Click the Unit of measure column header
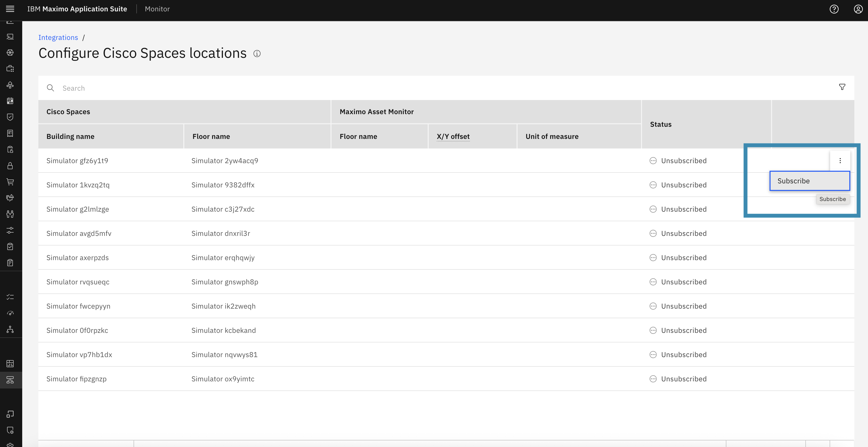868x447 pixels. pos(552,137)
